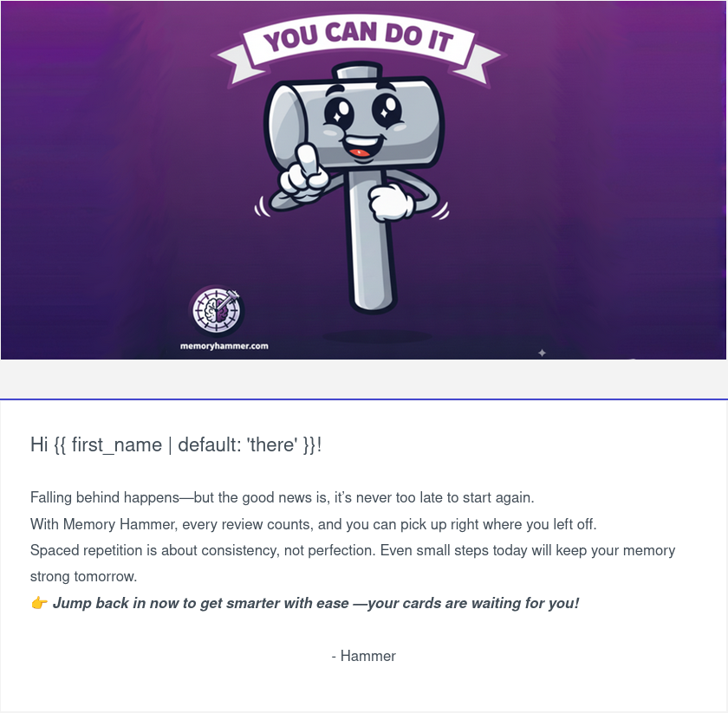Click the small sparkle star near banner bottom
The image size is (728, 713).
point(542,353)
